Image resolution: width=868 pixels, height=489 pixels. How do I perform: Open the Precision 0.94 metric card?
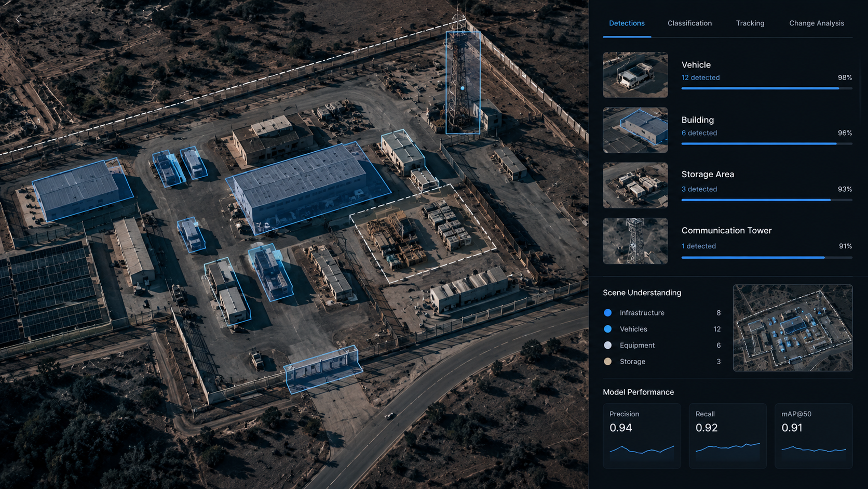coord(642,436)
